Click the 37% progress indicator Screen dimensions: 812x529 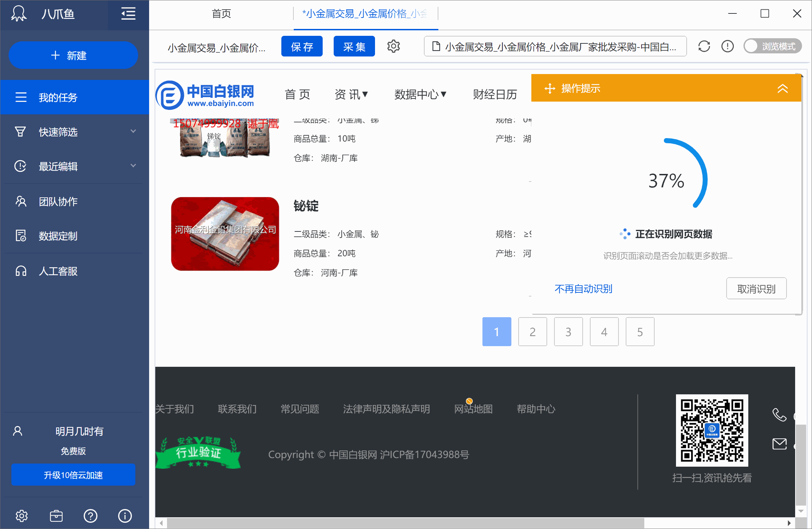(666, 180)
